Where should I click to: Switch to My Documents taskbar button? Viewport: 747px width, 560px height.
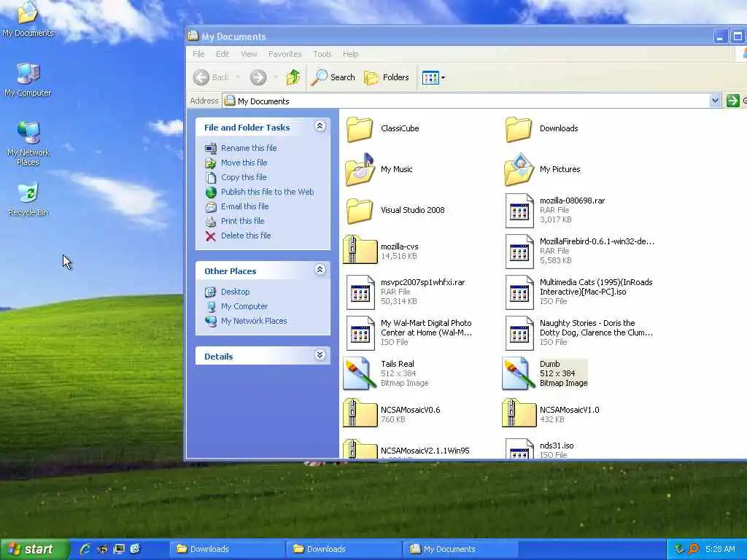click(461, 549)
